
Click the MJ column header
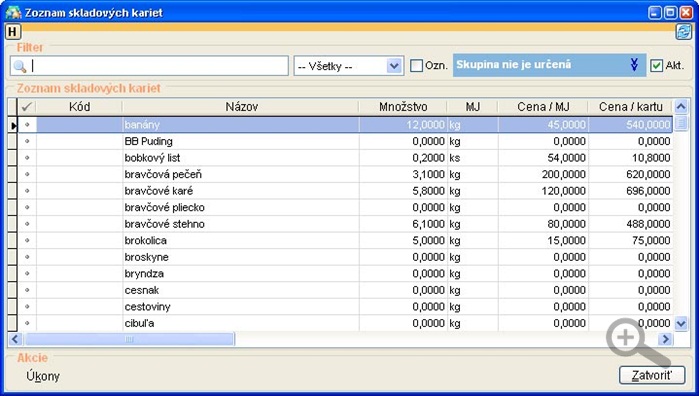coord(473,107)
